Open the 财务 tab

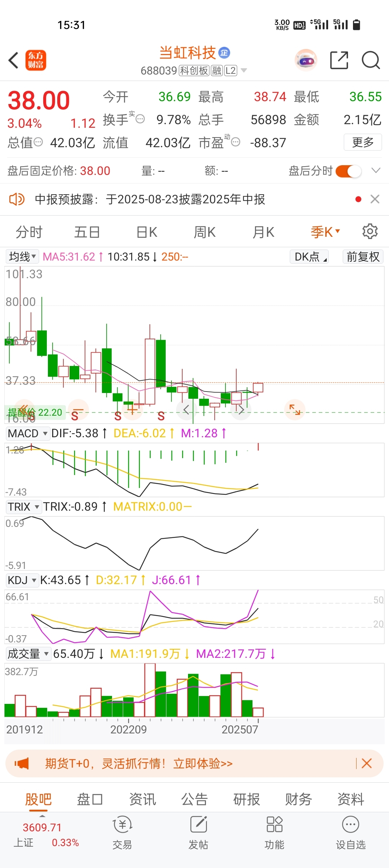click(x=299, y=799)
